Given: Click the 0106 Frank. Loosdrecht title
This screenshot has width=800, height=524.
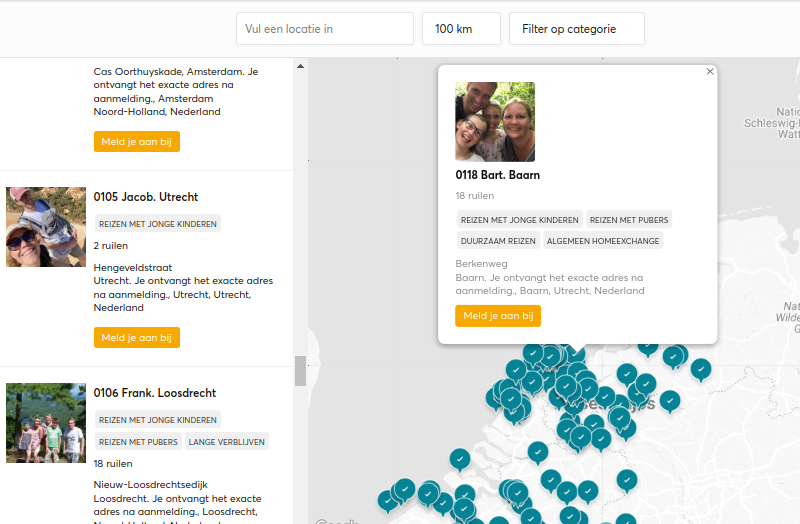Looking at the screenshot, I should [155, 393].
